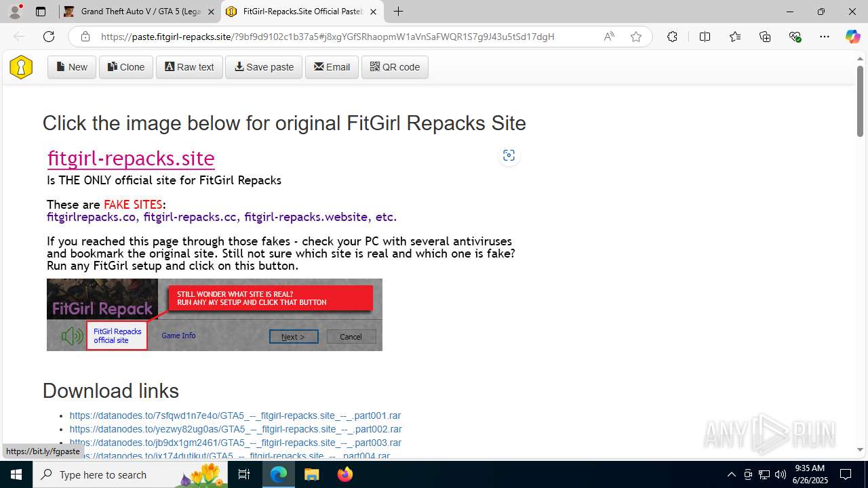Open Collections panel
The height and width of the screenshot is (488, 868).
pyautogui.click(x=765, y=37)
